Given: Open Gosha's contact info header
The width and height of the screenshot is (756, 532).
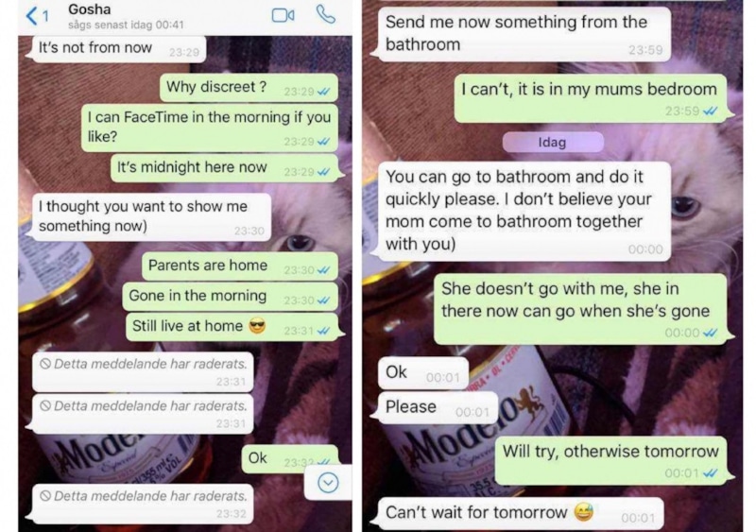Looking at the screenshot, I should 126,16.
